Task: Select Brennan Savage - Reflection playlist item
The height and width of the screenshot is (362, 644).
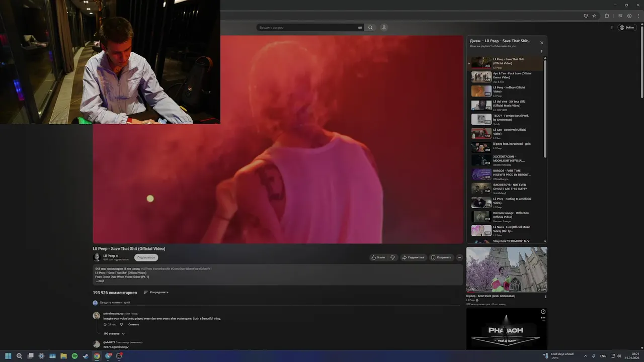Action: coord(506,217)
